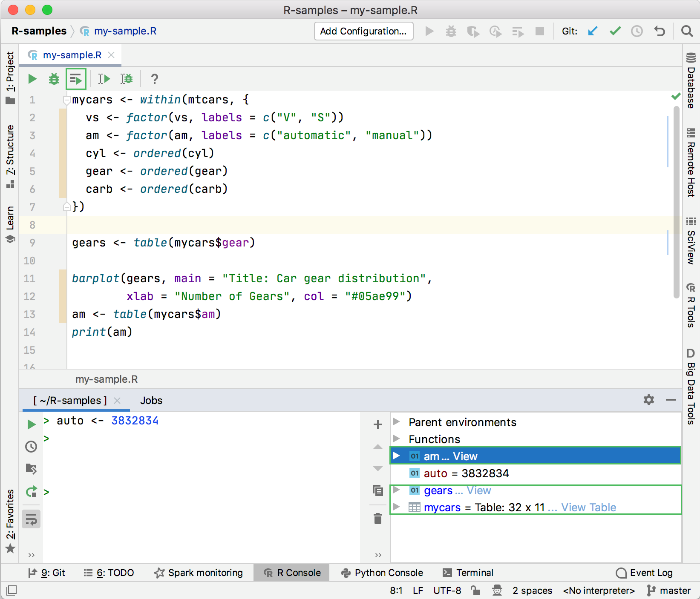Toggle the read-only lock icon in status bar
The height and width of the screenshot is (599, 700).
475,590
